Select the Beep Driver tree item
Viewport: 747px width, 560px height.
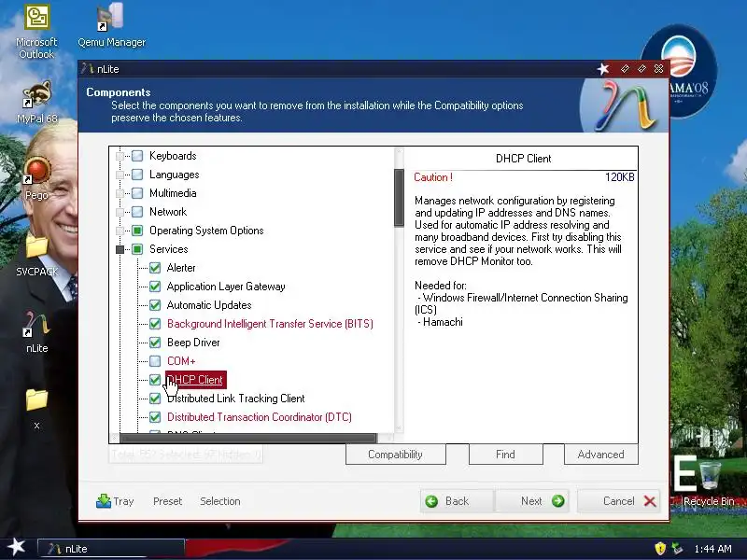[x=193, y=343]
